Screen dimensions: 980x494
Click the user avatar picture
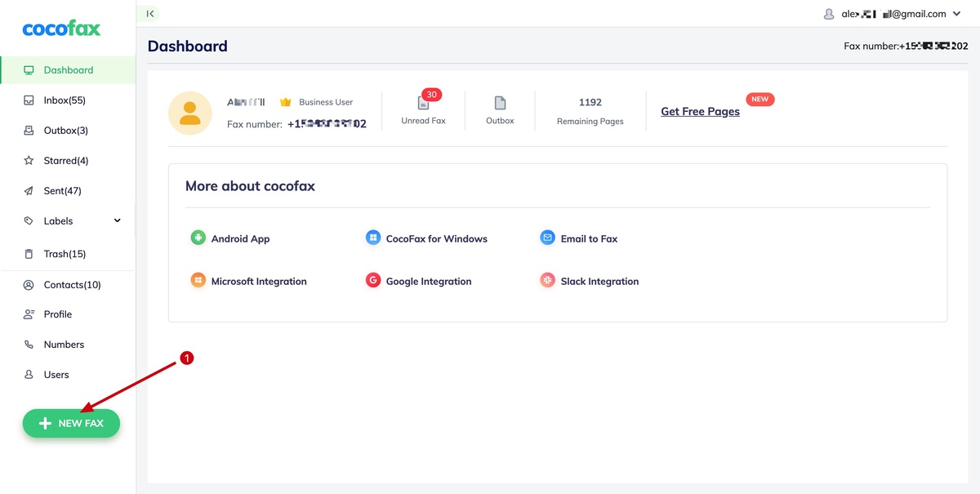tap(190, 113)
